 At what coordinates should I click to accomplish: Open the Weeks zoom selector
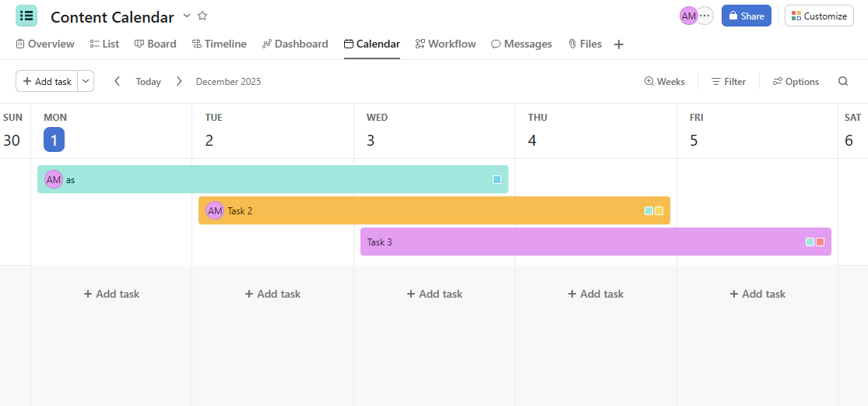pos(665,81)
